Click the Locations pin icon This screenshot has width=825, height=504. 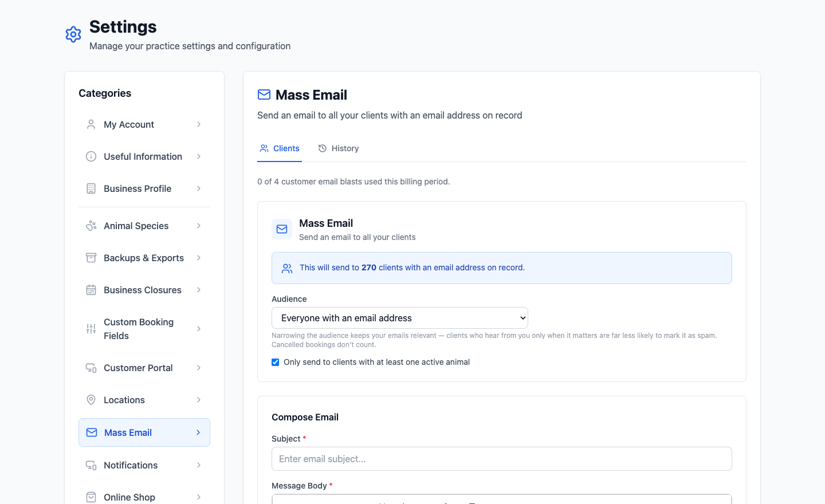[x=91, y=400]
